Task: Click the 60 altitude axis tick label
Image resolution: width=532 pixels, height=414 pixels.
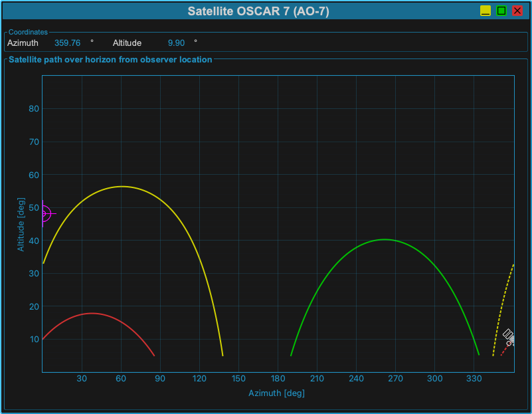Action: [34, 175]
